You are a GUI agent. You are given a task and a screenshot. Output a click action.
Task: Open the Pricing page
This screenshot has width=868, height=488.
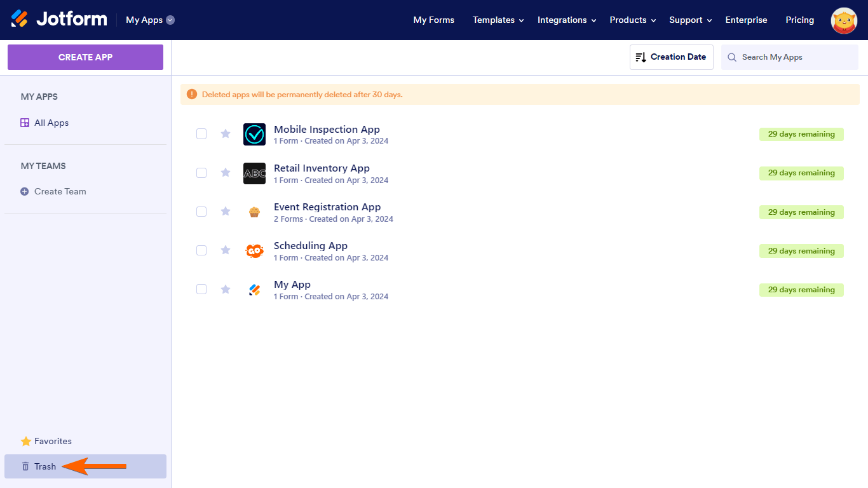click(x=799, y=20)
